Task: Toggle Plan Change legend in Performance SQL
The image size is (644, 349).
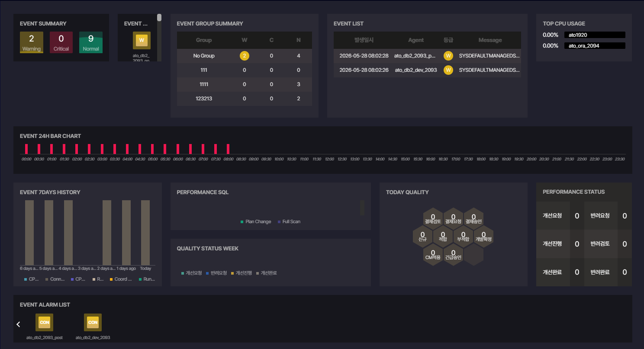Action: tap(256, 221)
